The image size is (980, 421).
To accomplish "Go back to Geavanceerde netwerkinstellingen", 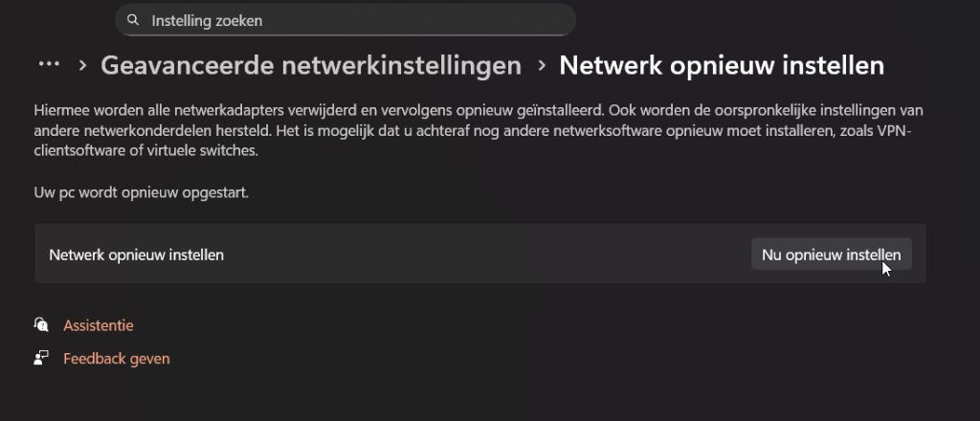I will click(310, 66).
